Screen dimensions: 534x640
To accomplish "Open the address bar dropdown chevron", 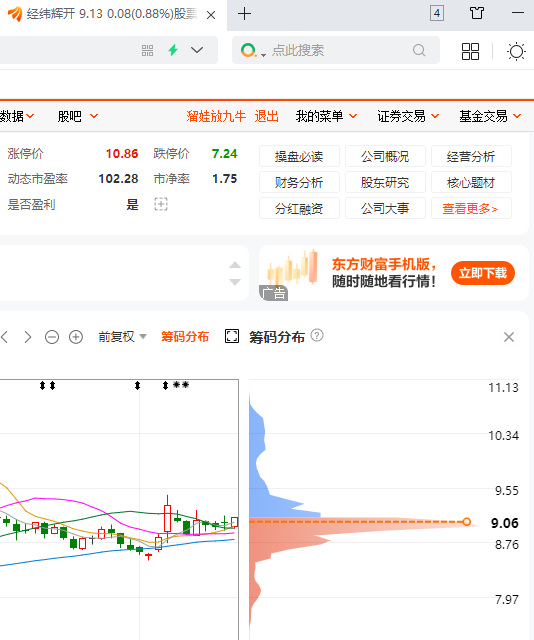I will point(197,50).
